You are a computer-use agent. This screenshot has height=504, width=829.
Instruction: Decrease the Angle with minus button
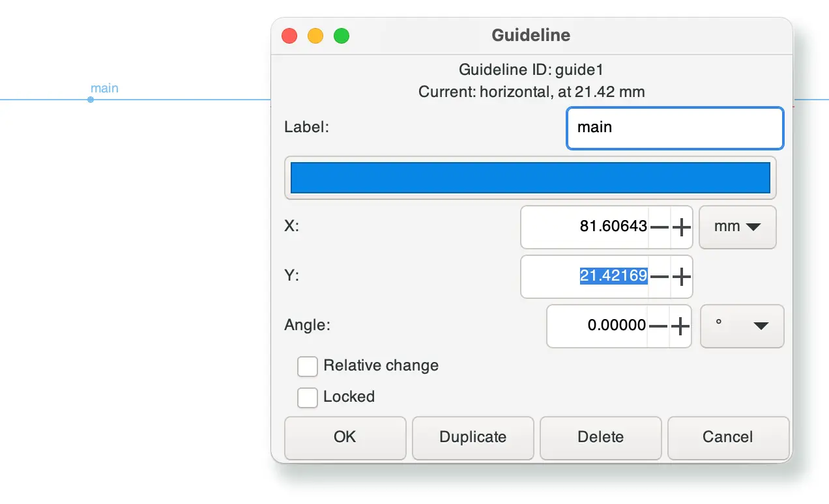click(658, 326)
